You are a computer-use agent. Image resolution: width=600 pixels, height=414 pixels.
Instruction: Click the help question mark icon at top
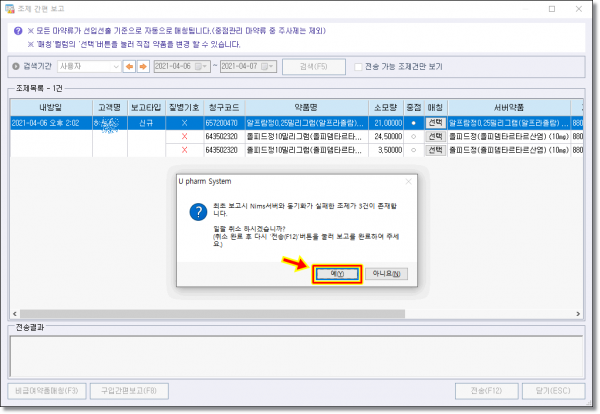(x=18, y=31)
